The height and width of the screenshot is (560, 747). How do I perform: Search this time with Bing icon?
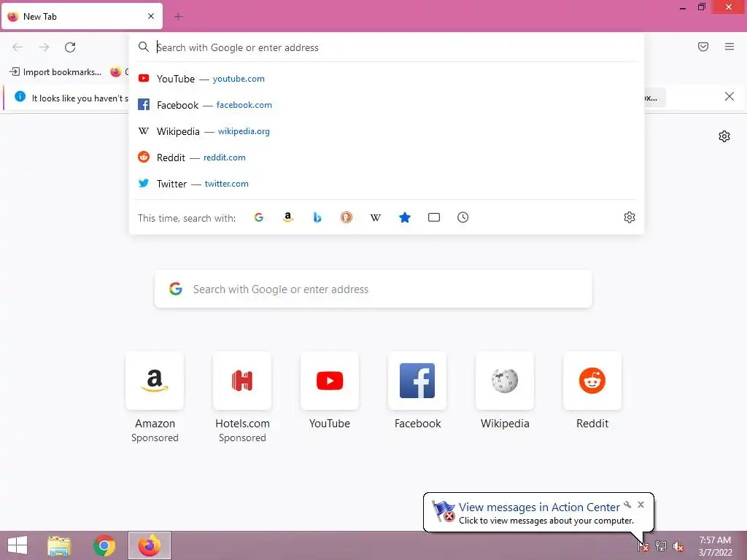pyautogui.click(x=317, y=217)
